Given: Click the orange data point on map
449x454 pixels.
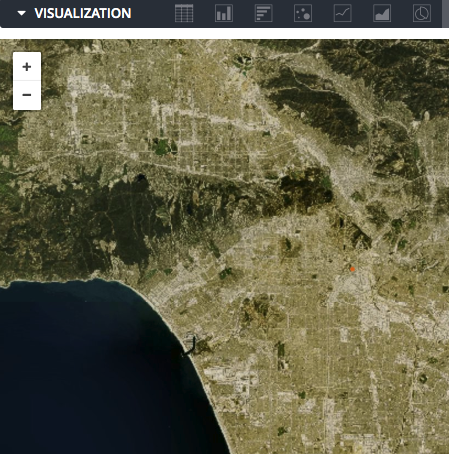Looking at the screenshot, I should (352, 269).
